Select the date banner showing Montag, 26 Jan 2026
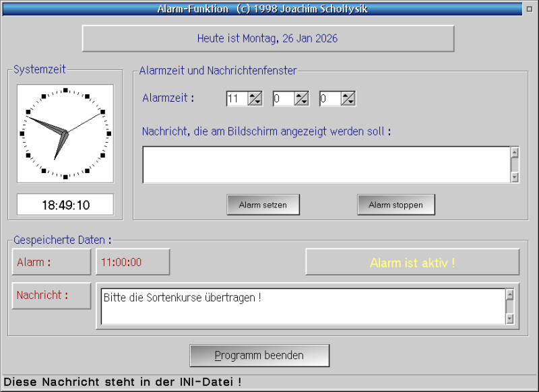Image resolution: width=539 pixels, height=392 pixels. (x=267, y=38)
